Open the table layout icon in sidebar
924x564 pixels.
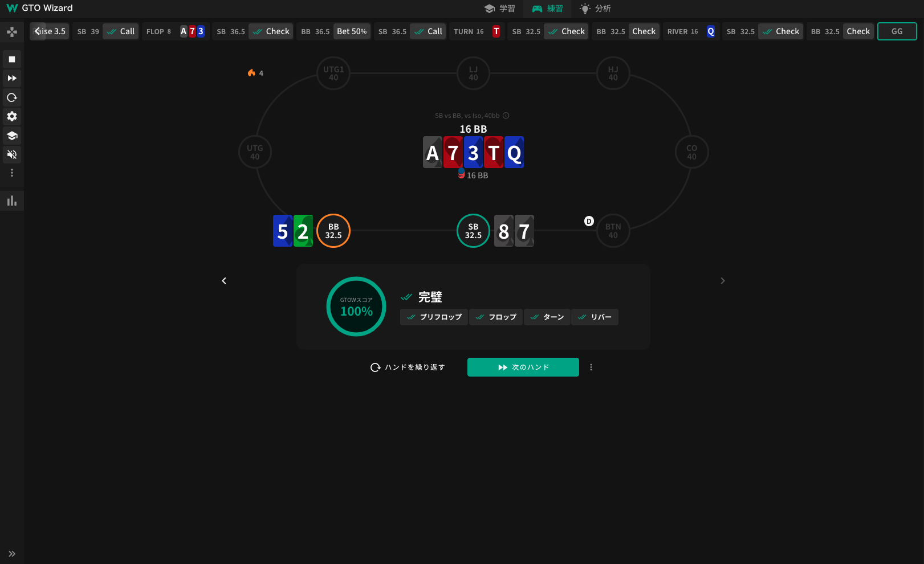pyautogui.click(x=12, y=31)
